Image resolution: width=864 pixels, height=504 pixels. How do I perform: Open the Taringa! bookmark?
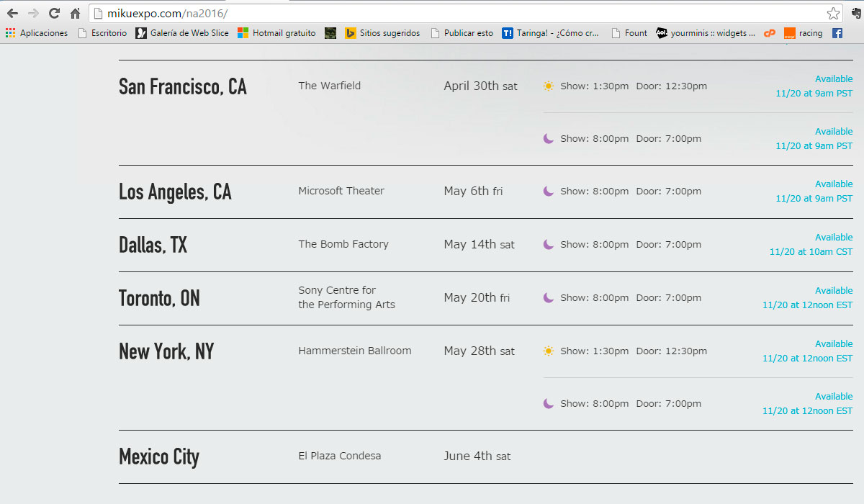click(550, 33)
